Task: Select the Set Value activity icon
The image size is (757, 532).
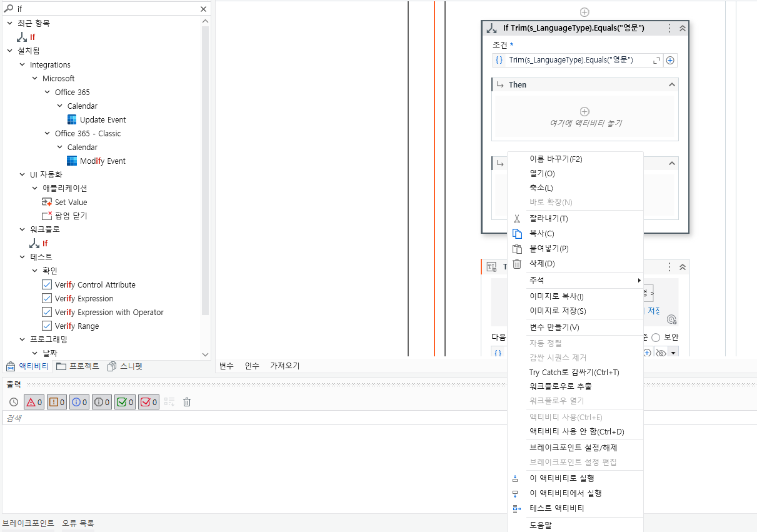Action: pyautogui.click(x=47, y=202)
